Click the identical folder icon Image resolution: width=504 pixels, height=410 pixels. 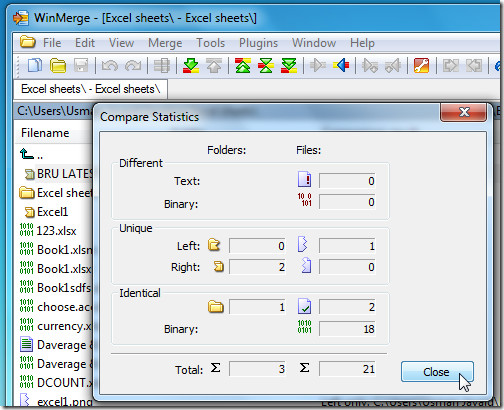point(216,306)
